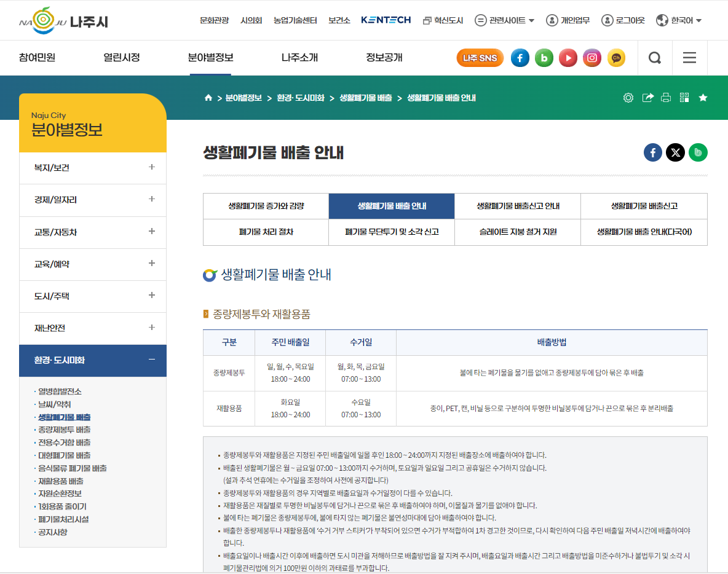This screenshot has width=728, height=574.
Task: Share the page via the X icon
Action: 675,152
